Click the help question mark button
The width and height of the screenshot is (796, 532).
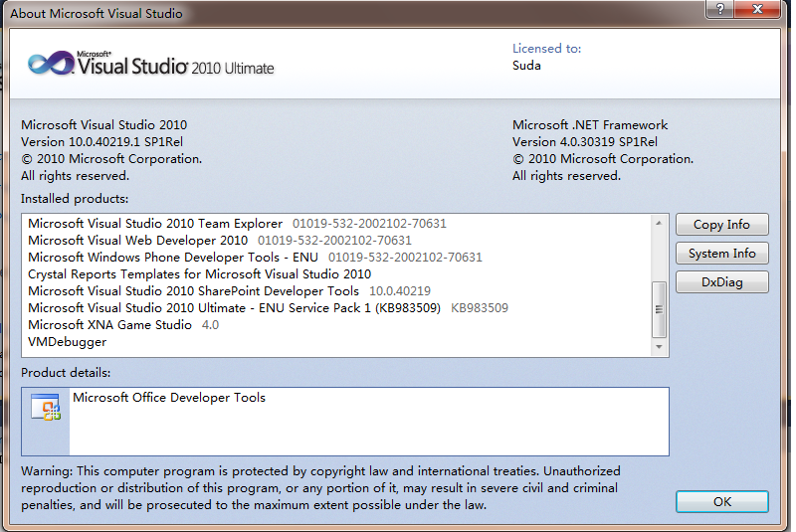click(x=719, y=9)
